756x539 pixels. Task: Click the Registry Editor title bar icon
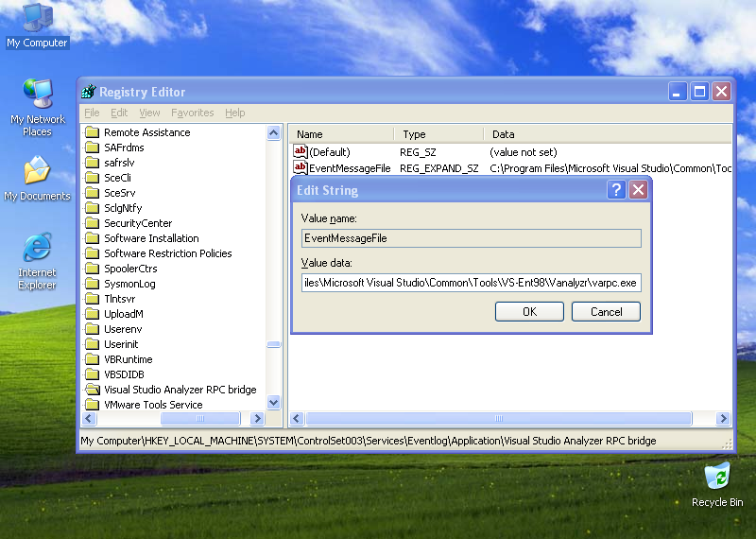(x=89, y=92)
